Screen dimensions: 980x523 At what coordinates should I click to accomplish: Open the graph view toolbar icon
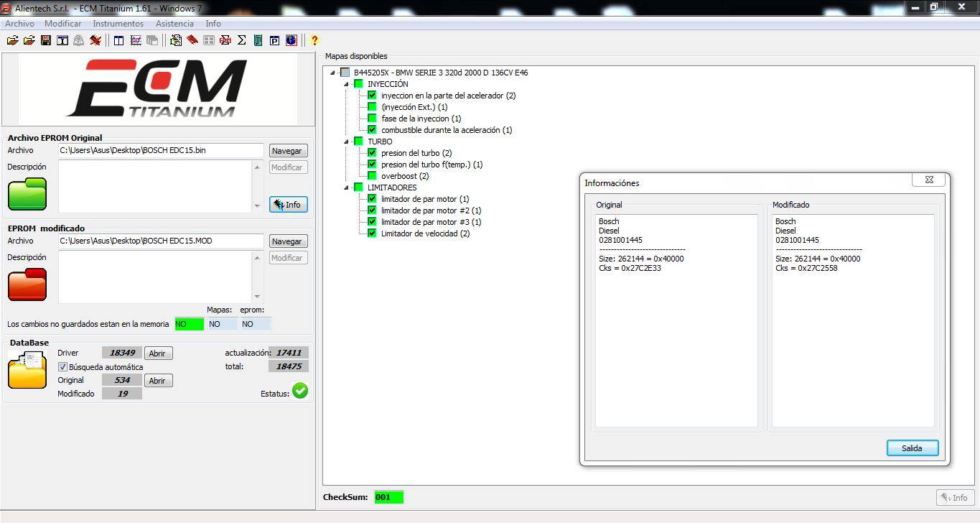pyautogui.click(x=136, y=40)
